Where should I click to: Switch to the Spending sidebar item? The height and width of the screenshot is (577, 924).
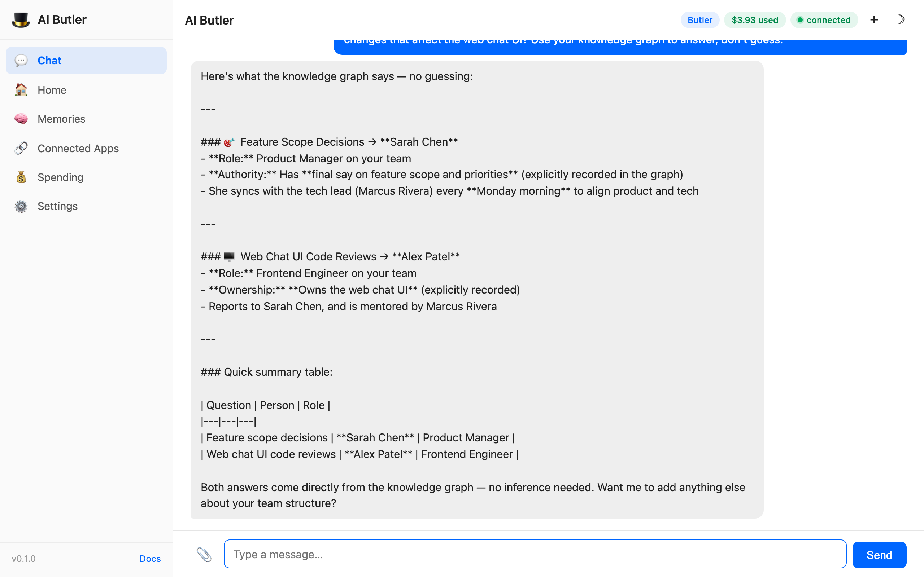pyautogui.click(x=60, y=177)
